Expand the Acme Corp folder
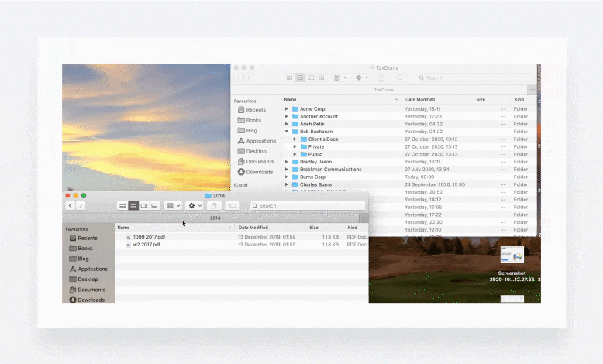603x364 pixels. click(x=287, y=109)
